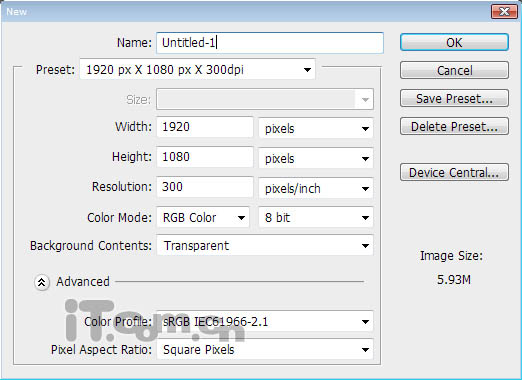522x380 pixels.
Task: Open the pixels/inch resolution units dropdown
Action: click(316, 188)
